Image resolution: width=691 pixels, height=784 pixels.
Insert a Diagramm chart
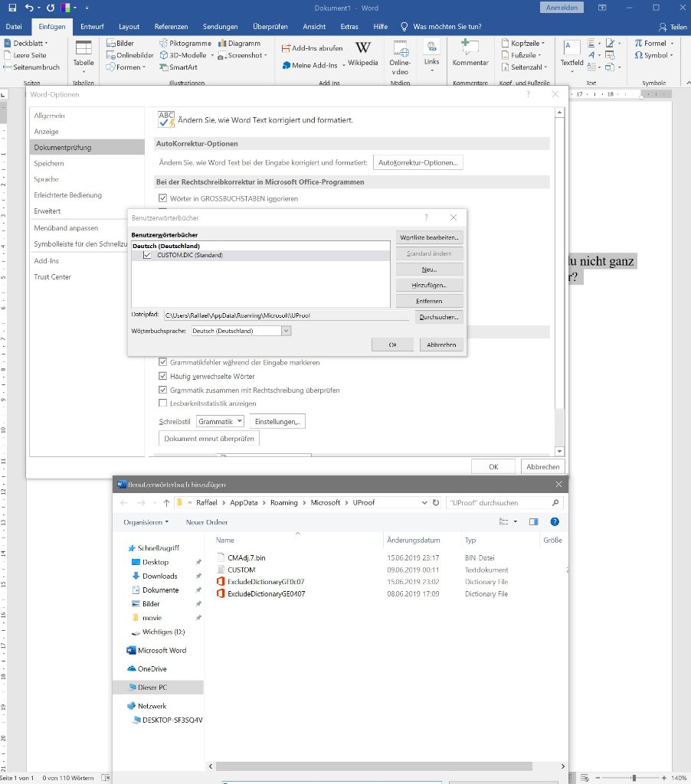(x=239, y=44)
